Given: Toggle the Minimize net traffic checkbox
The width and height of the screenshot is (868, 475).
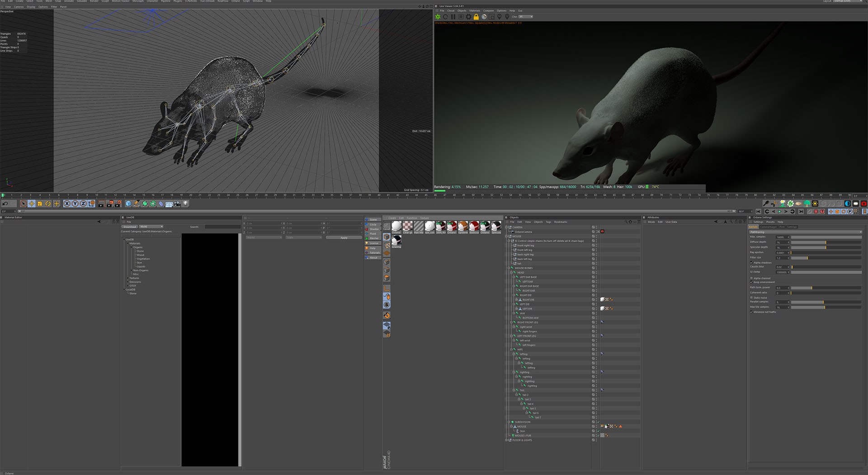Looking at the screenshot, I should coord(751,312).
